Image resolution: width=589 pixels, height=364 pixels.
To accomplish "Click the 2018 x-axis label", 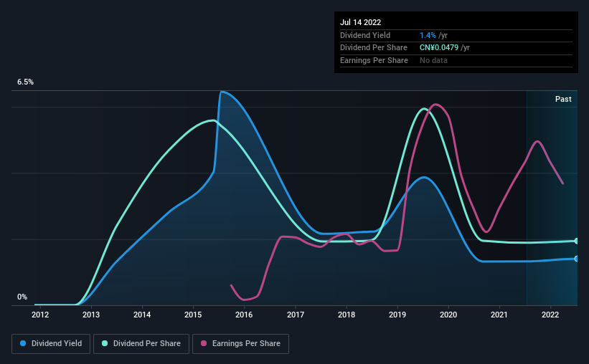I will (347, 315).
